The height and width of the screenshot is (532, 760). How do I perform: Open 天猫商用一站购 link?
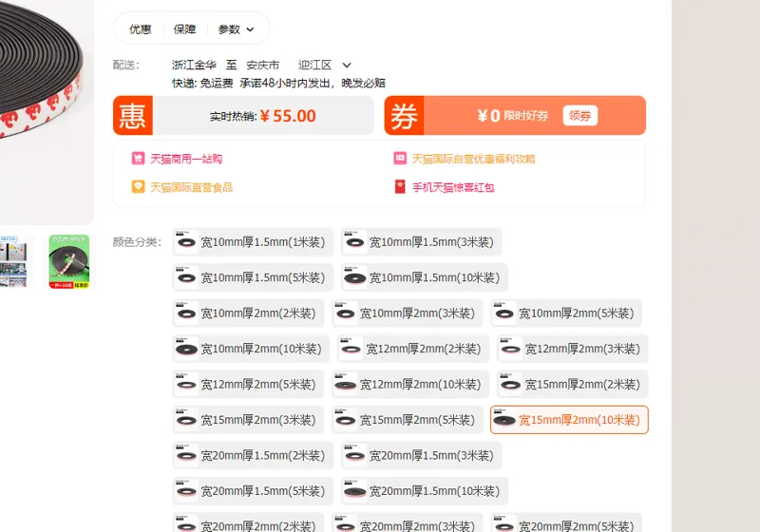tap(186, 159)
